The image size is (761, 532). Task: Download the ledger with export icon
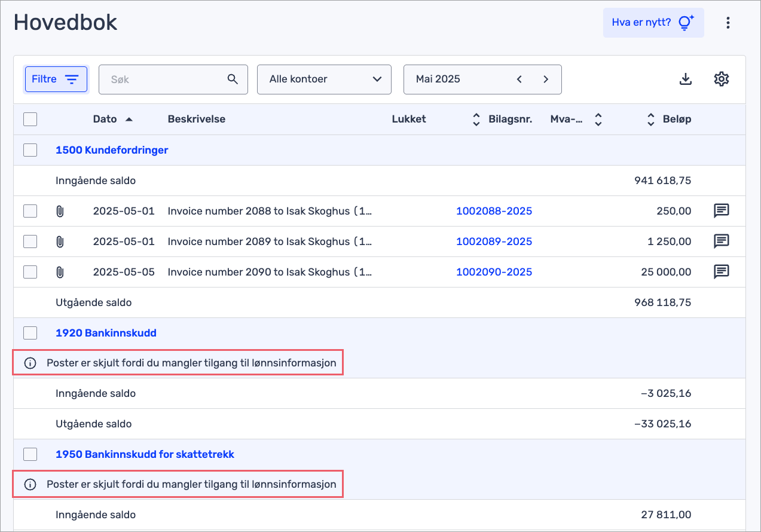[686, 79]
